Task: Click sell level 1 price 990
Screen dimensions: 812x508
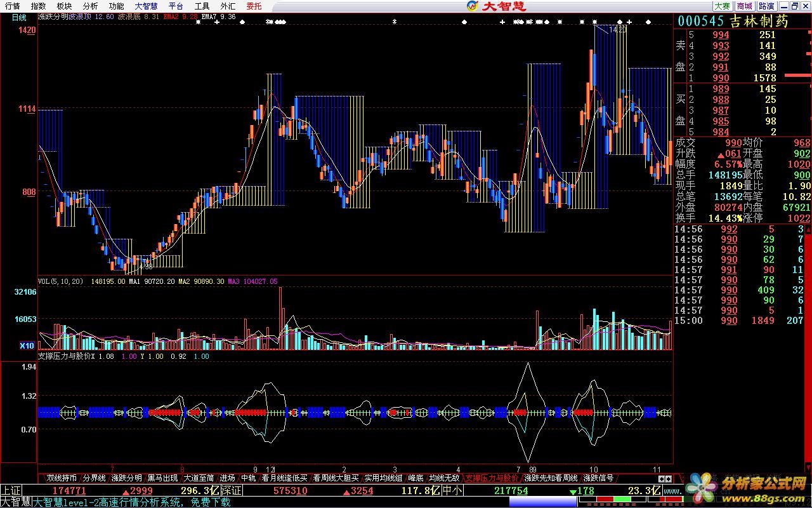Action: (x=721, y=78)
